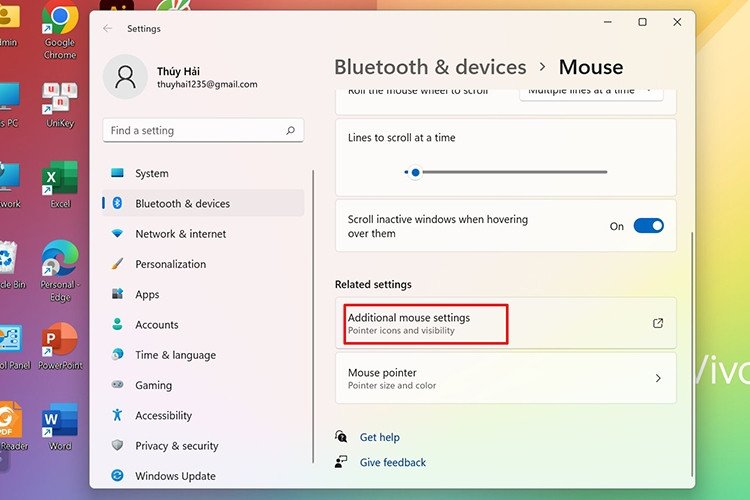Screen dimensions: 750x500
Task: Click the main content vertical scrollbar
Action: [692, 354]
